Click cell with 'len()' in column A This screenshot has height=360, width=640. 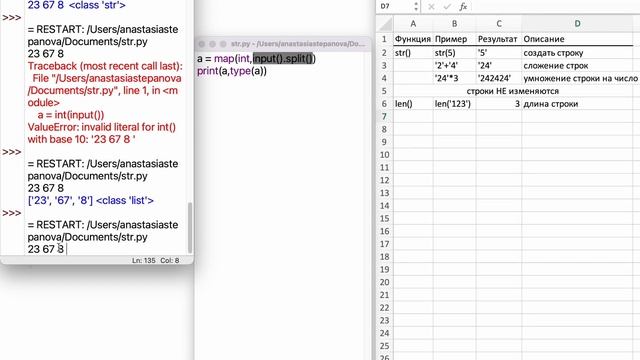tap(413, 104)
